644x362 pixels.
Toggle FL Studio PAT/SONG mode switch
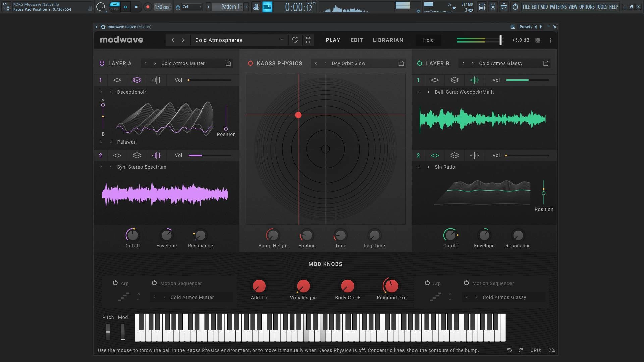[115, 7]
